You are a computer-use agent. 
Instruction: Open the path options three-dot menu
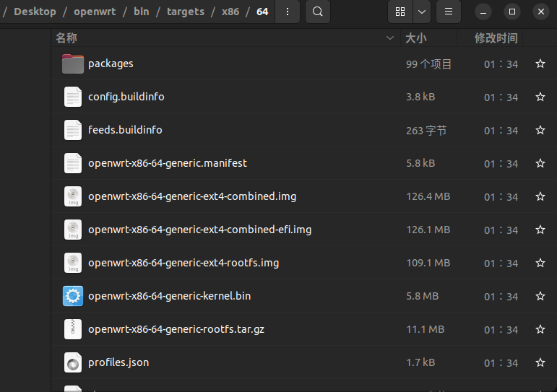point(288,12)
